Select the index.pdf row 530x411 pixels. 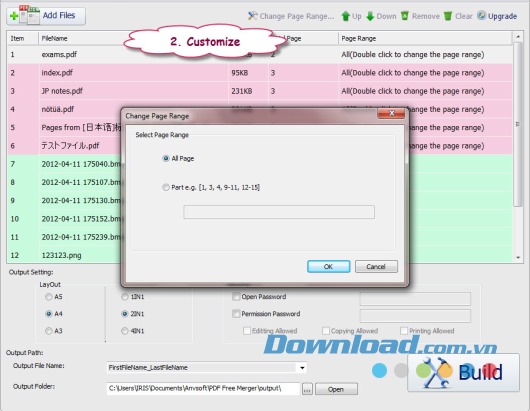pyautogui.click(x=260, y=73)
